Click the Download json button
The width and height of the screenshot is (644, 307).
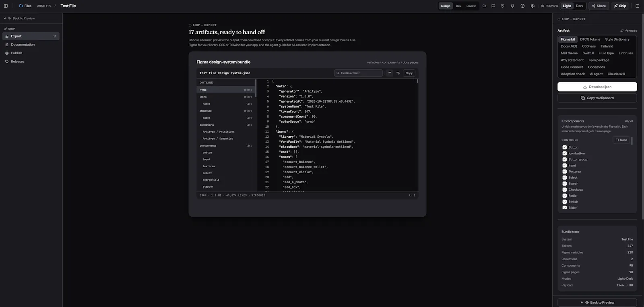[597, 87]
